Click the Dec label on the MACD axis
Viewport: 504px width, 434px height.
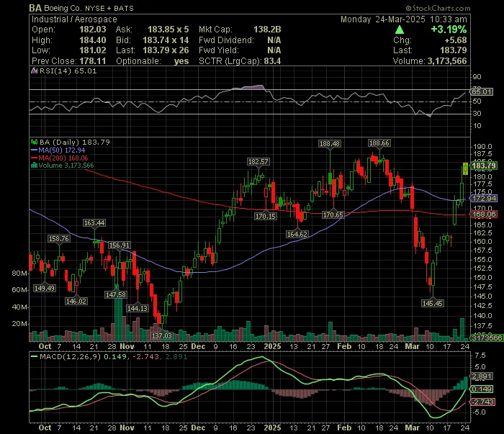(x=198, y=428)
